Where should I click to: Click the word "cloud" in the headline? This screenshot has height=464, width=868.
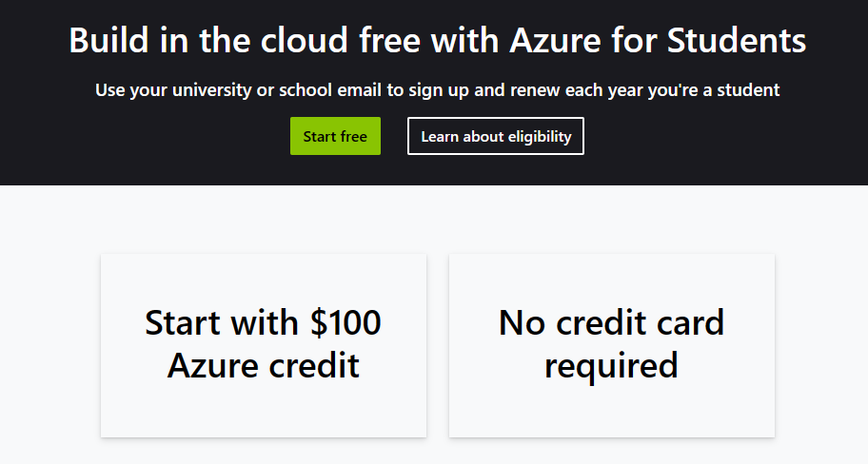click(304, 40)
